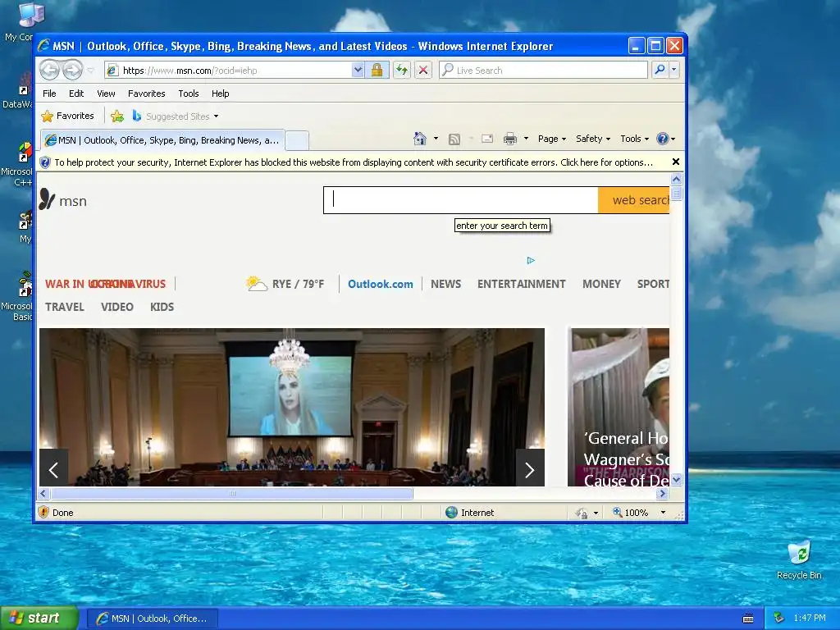Click the Live Search magnifier button
Viewport: 840px width, 630px height.
(660, 70)
